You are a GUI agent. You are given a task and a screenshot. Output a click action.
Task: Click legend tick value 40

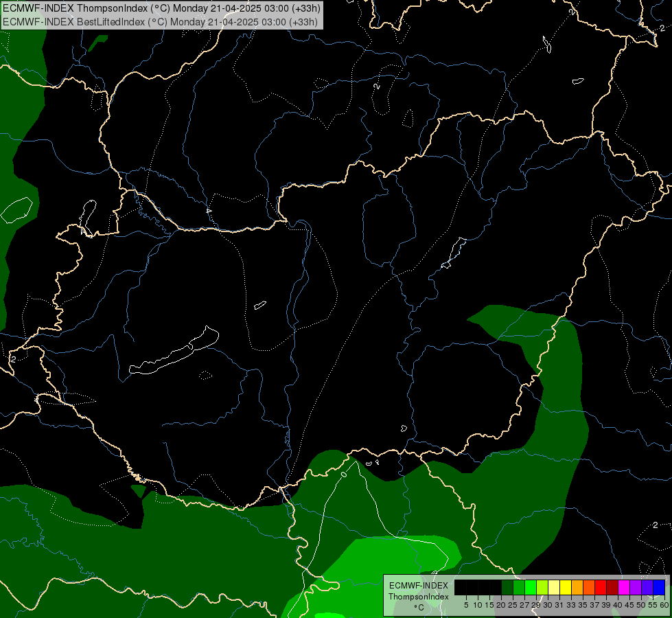(618, 605)
